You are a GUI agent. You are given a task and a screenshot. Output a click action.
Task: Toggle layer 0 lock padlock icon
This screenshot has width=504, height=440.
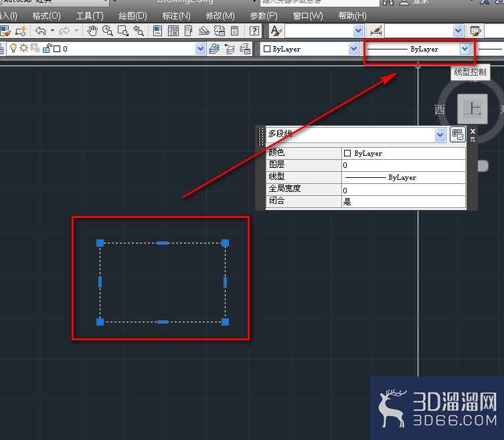(48, 49)
